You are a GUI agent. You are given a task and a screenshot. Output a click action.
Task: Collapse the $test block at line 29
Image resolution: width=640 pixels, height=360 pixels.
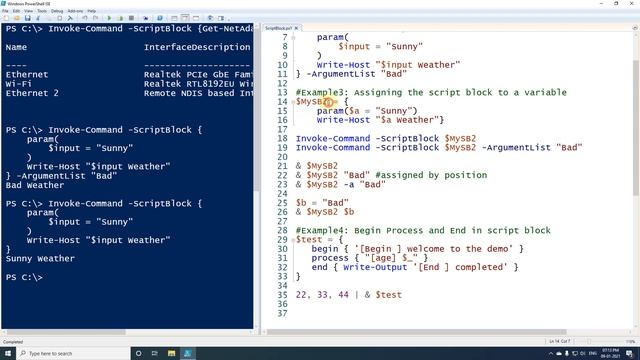point(293,240)
